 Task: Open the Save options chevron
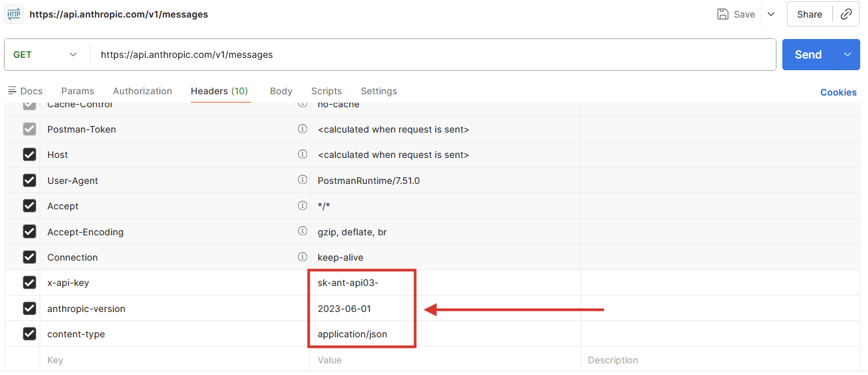click(x=771, y=14)
